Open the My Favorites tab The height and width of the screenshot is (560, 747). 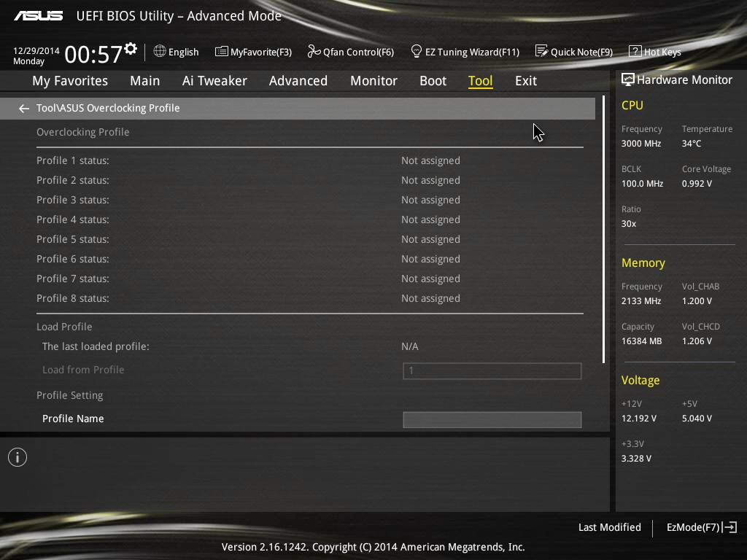point(70,81)
